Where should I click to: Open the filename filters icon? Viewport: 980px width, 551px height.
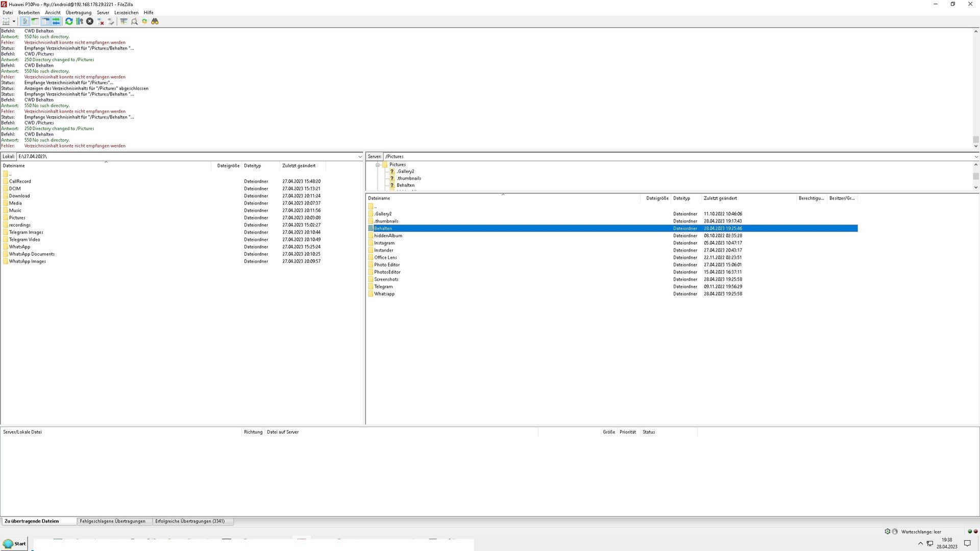[124, 21]
